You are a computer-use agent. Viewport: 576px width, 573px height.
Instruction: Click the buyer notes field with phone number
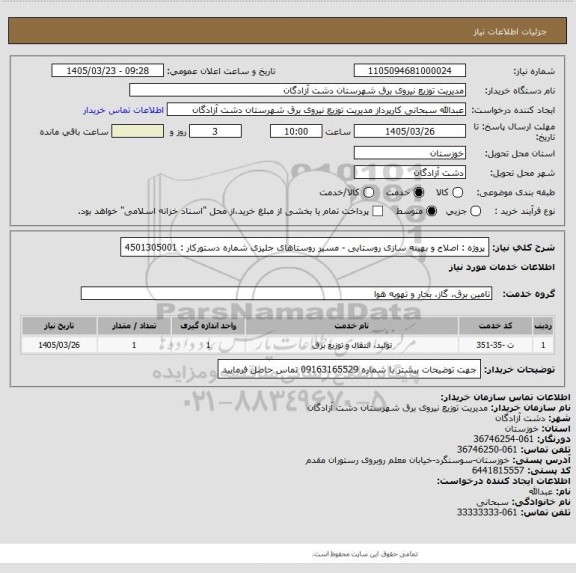coord(349,370)
